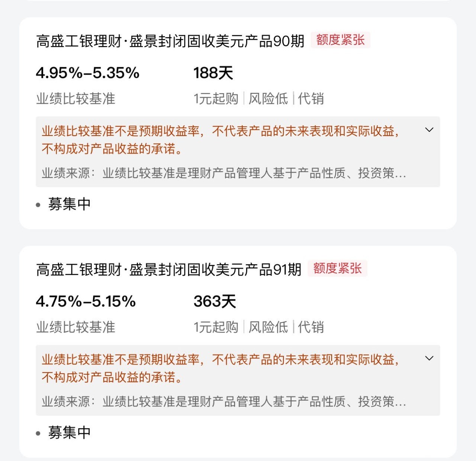Click the 4.95%–5.35% rate display
The width and height of the screenshot is (476, 461).
pos(87,73)
